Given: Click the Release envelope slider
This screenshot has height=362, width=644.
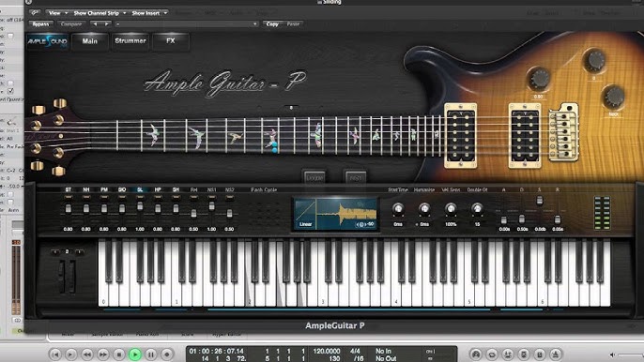Looking at the screenshot, I should click(x=558, y=220).
